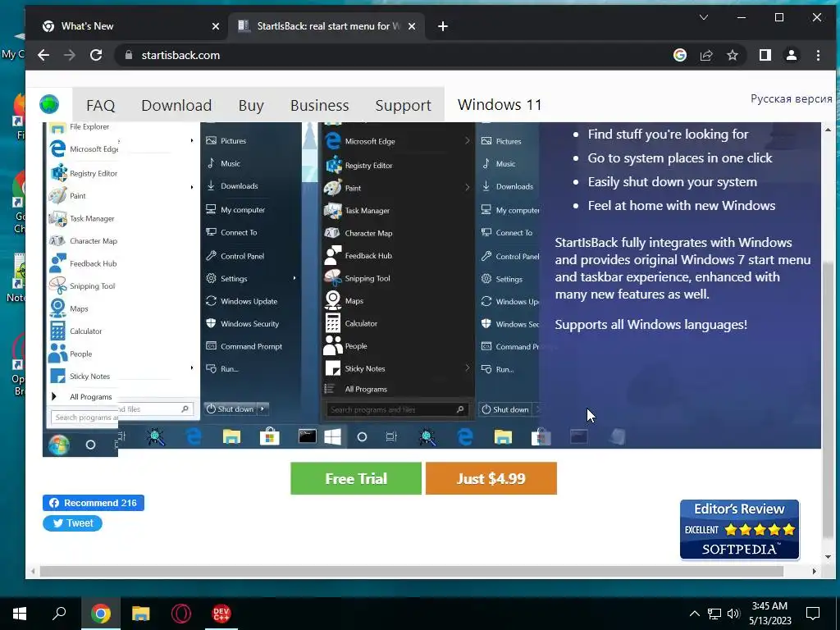Image resolution: width=840 pixels, height=630 pixels.
Task: Go back using the browser back arrow
Action: [43, 55]
